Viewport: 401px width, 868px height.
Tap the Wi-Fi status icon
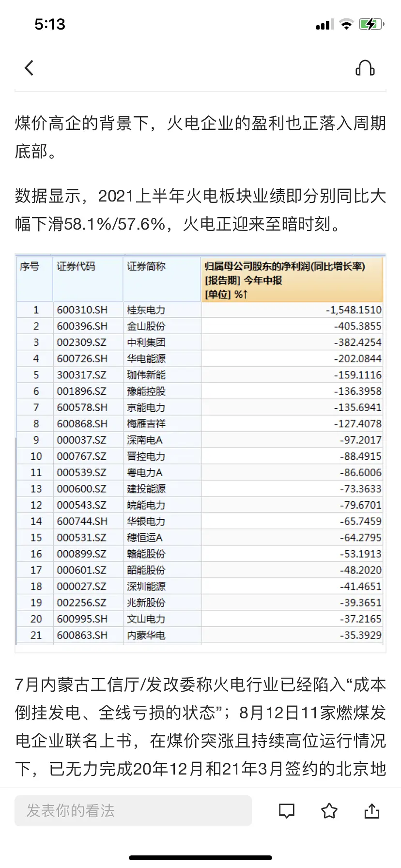click(x=346, y=24)
